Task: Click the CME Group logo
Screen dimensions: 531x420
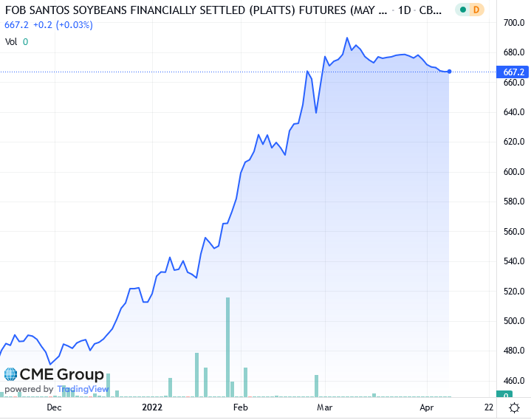Action: 54,373
